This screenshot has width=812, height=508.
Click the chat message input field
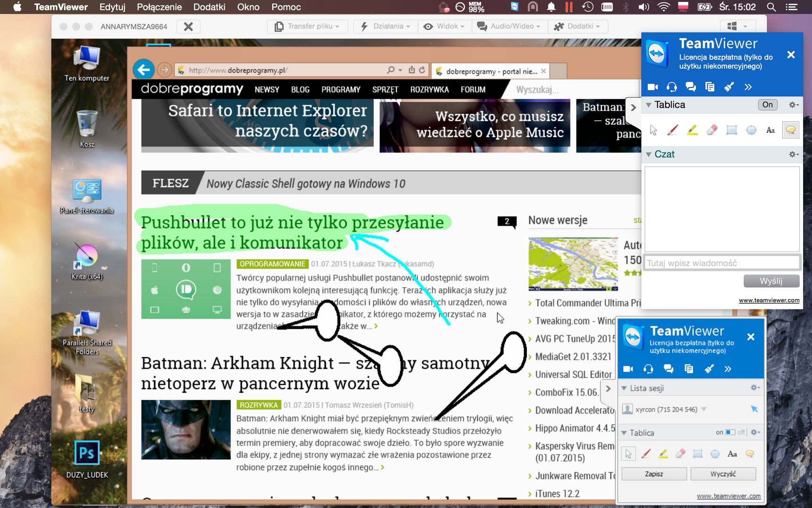click(x=722, y=263)
